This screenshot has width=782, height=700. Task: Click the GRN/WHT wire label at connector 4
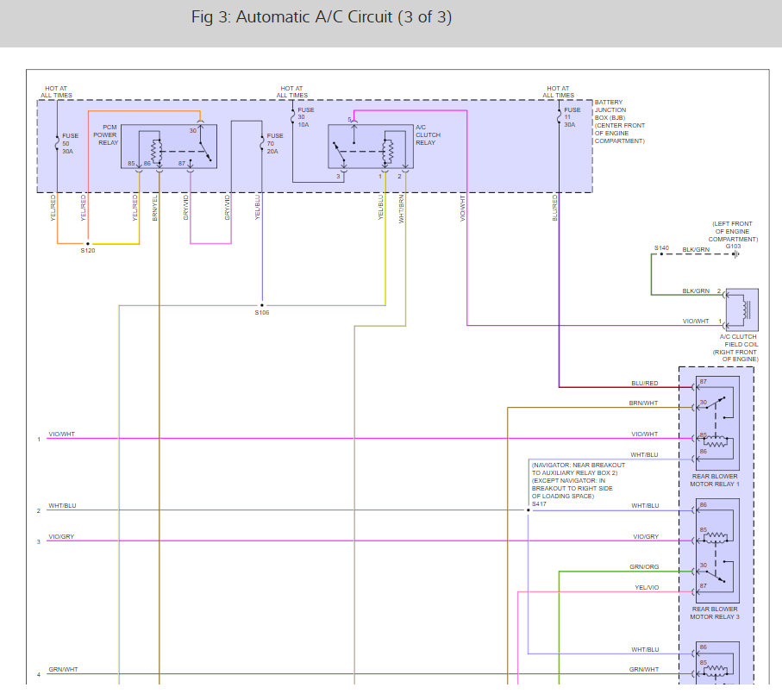click(62, 669)
